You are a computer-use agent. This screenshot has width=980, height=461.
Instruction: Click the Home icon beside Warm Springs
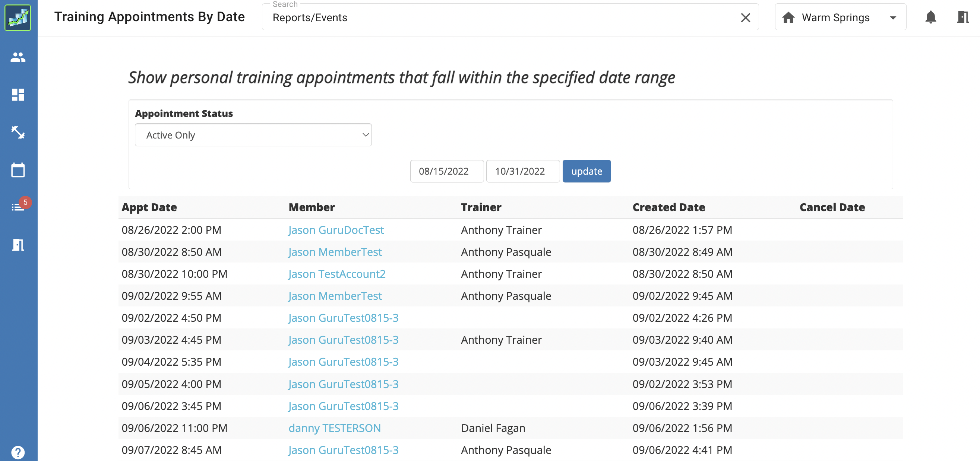click(x=788, y=17)
